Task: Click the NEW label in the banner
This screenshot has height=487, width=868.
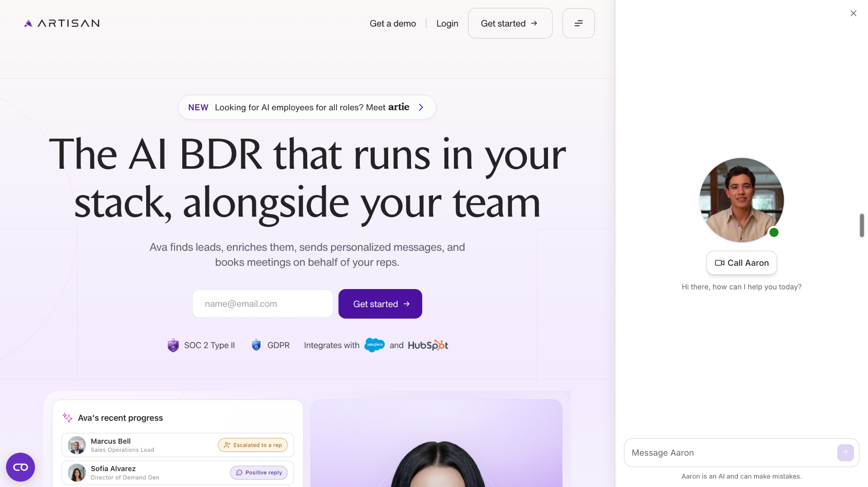Action: (x=198, y=107)
